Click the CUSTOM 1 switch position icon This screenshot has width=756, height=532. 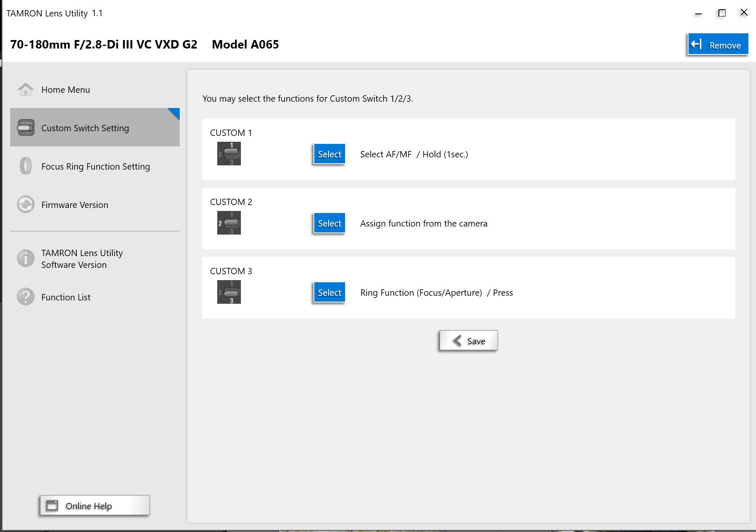point(229,154)
